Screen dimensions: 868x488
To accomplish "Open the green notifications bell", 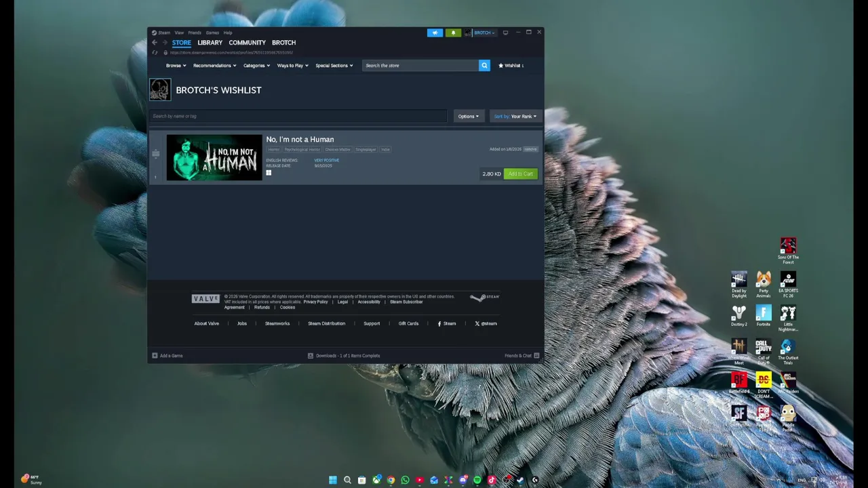I will (453, 33).
